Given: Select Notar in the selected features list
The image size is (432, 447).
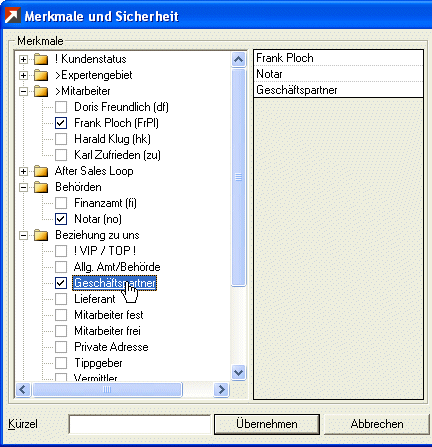Looking at the screenshot, I should (x=338, y=74).
